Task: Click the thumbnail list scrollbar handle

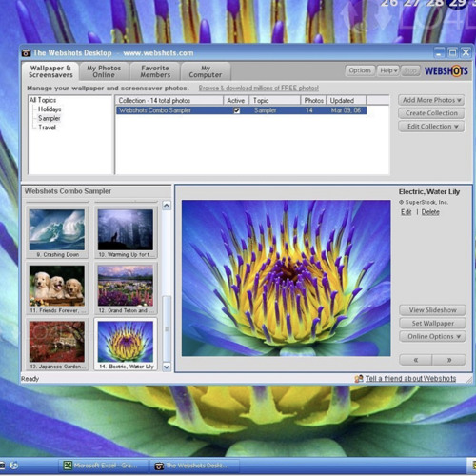Action: pos(167,328)
